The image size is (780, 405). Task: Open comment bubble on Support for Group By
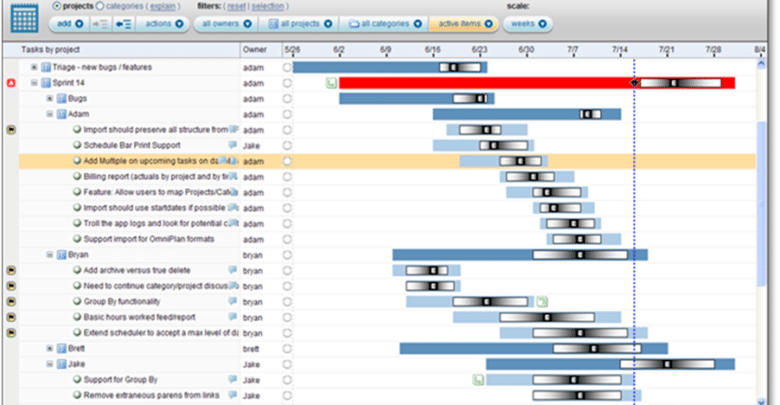tap(232, 379)
